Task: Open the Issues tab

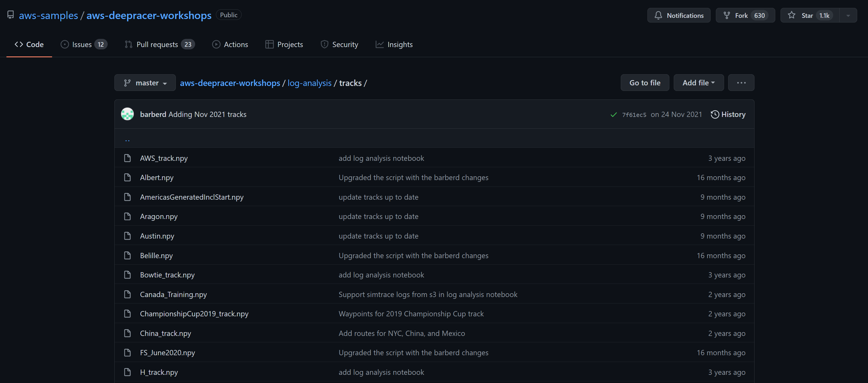Action: pos(84,44)
